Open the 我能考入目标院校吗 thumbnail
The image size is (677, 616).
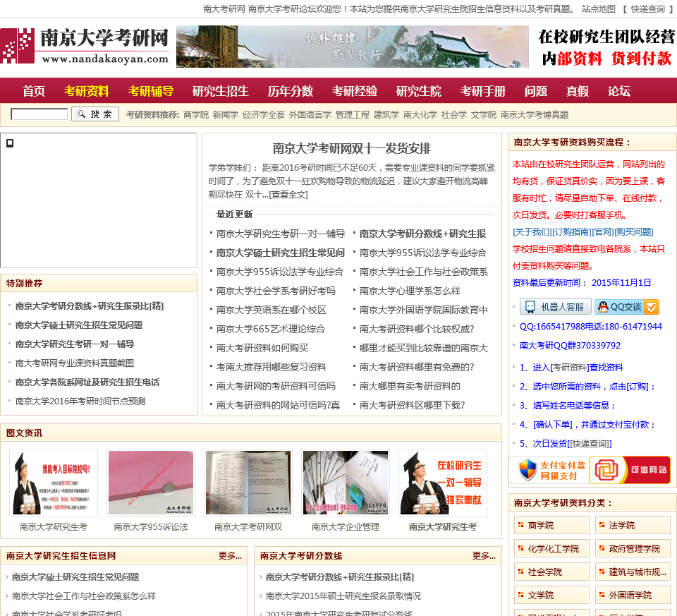[54, 483]
